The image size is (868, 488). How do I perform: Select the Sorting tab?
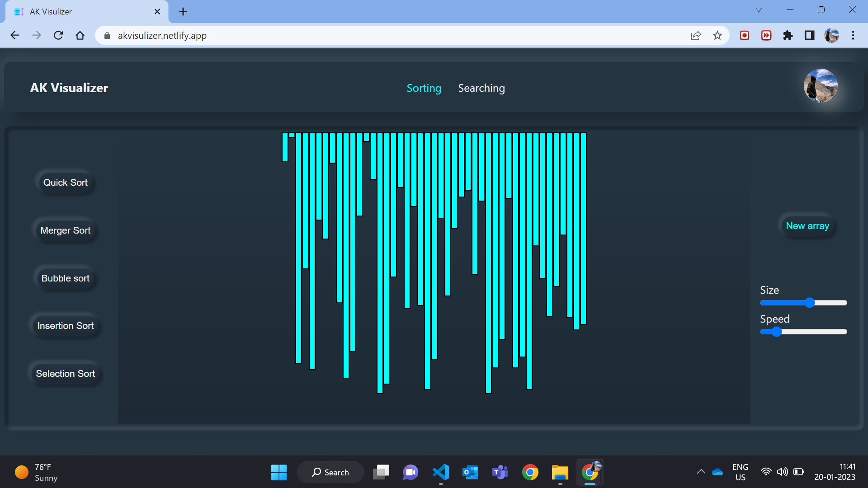424,88
